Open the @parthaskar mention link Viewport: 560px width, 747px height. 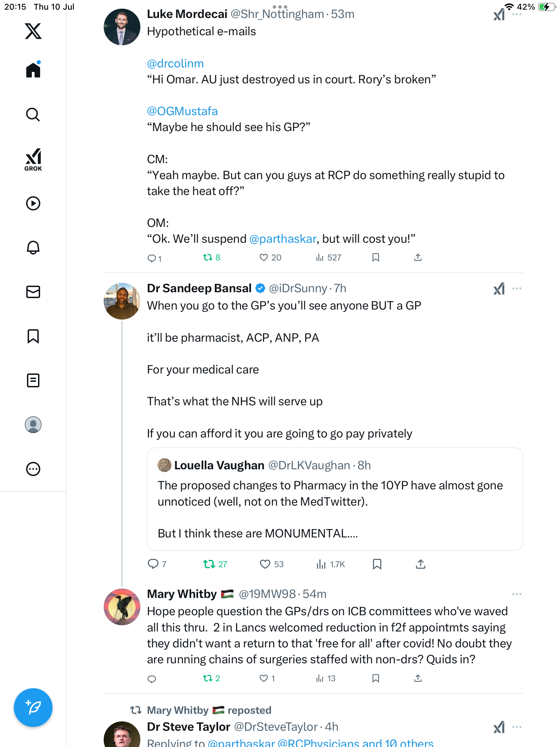tap(282, 239)
